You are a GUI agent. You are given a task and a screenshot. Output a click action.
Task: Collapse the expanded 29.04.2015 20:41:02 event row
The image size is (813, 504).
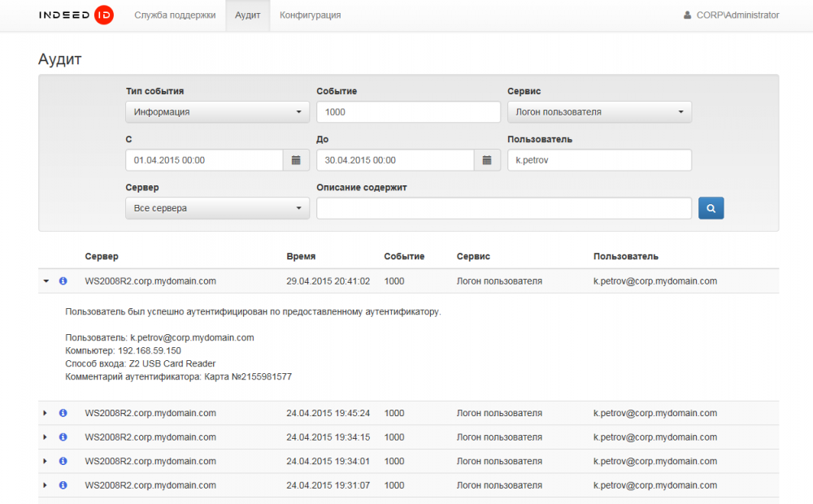[x=46, y=281]
